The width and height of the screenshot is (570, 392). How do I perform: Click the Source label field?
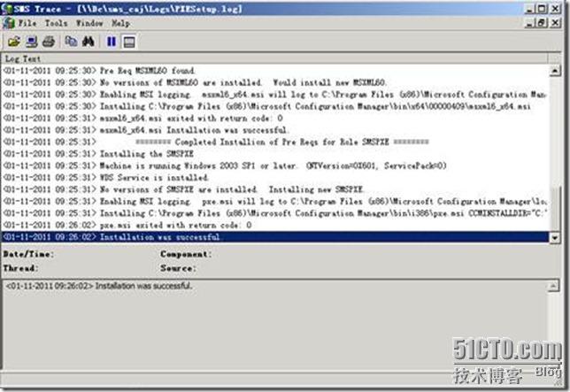pos(178,268)
